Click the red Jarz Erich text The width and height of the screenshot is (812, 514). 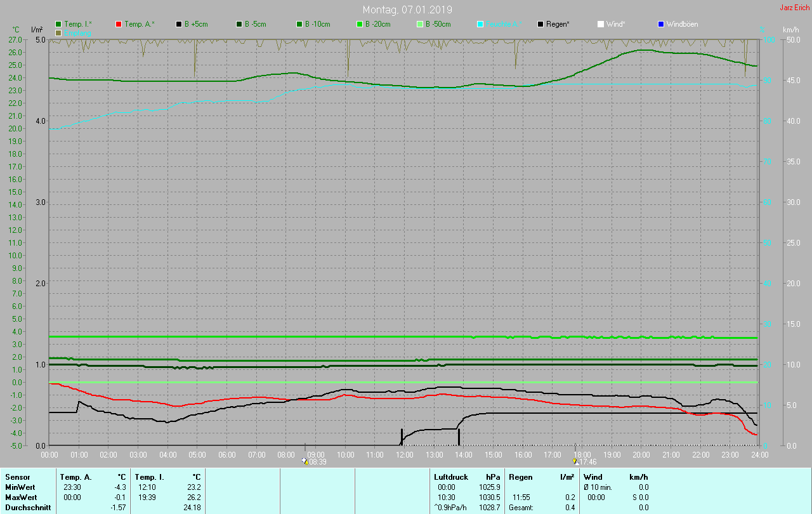click(794, 8)
